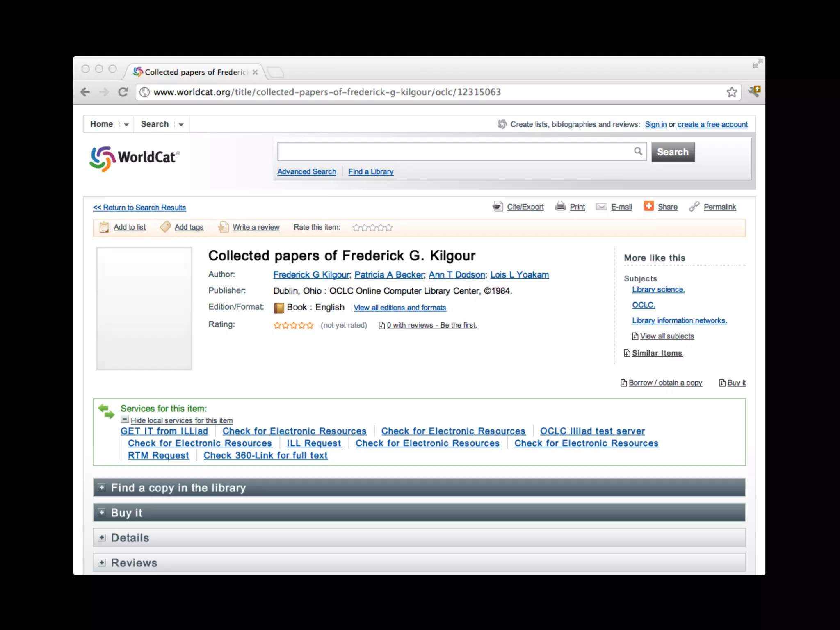The width and height of the screenshot is (840, 630).
Task: Click the Print printer icon
Action: tap(560, 206)
